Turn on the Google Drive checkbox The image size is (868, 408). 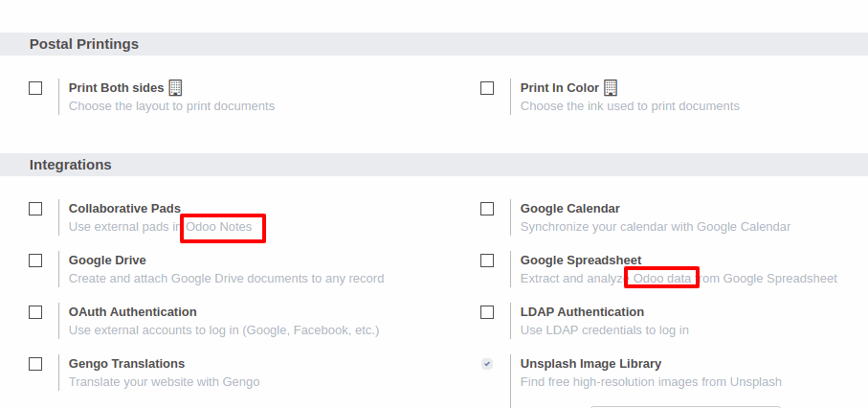35,261
